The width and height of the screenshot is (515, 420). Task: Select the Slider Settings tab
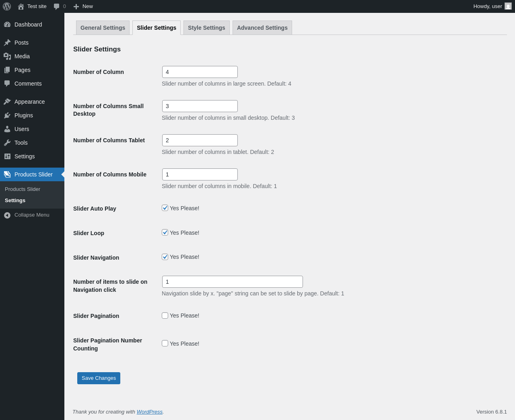157,28
